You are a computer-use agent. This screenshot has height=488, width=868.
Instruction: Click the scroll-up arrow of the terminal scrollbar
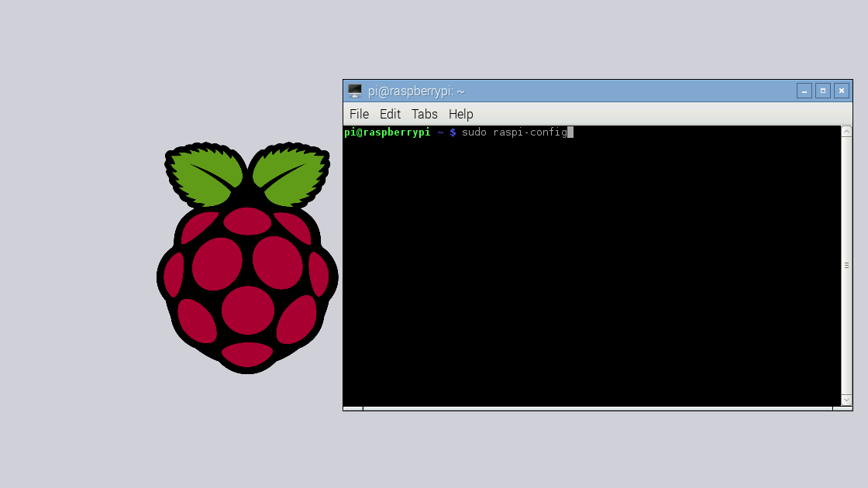pyautogui.click(x=846, y=132)
